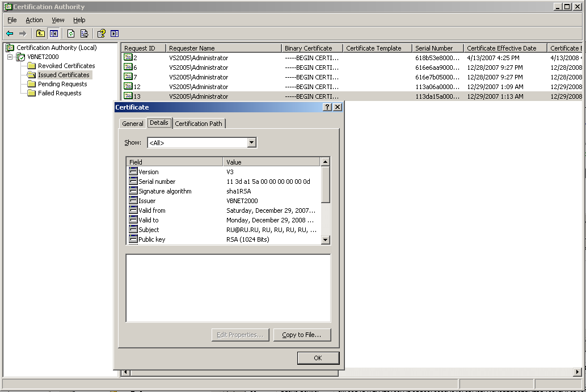Open the Action menu
This screenshot has height=392, width=586.
(x=34, y=20)
